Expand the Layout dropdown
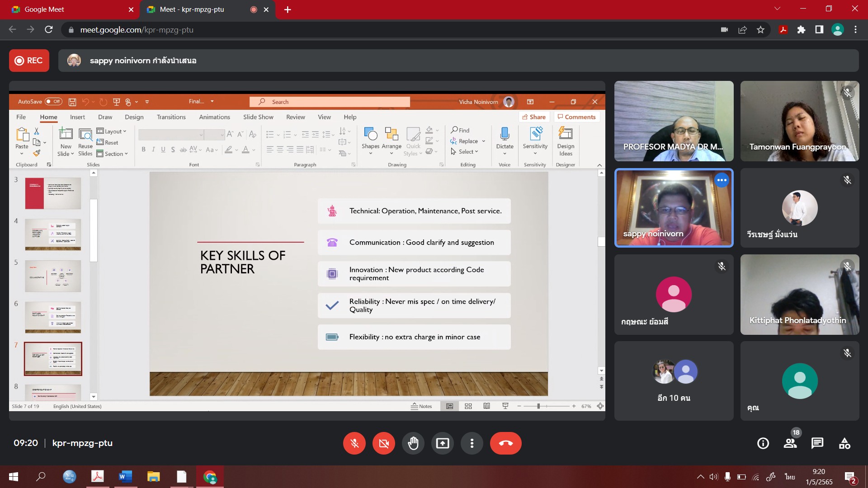 (x=112, y=131)
